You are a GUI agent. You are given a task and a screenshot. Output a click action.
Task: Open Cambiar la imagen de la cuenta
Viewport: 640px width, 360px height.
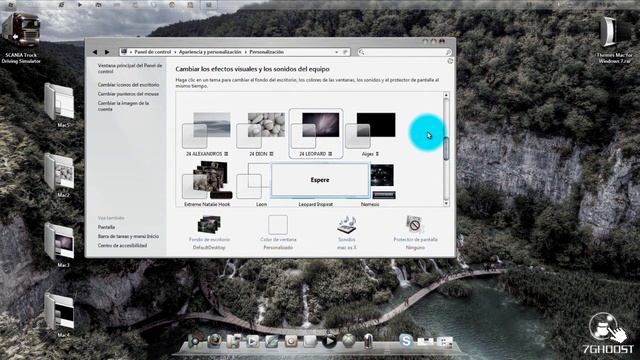pos(123,106)
